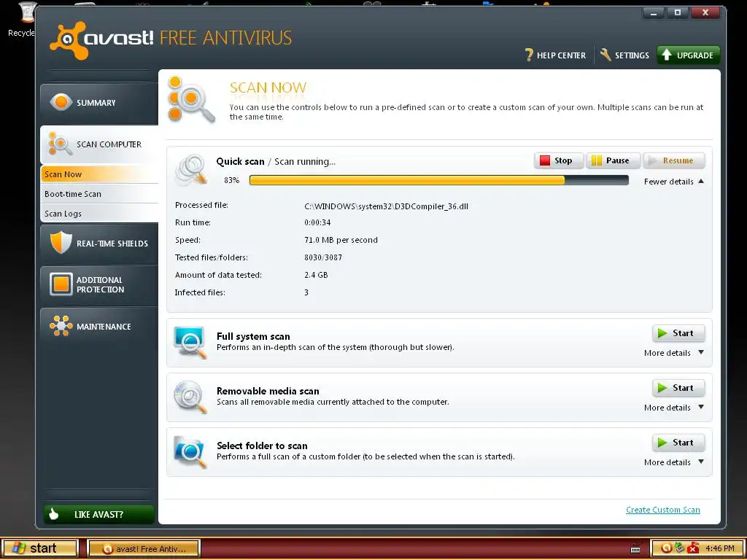
Task: Click the speed value 71.0 MB per second
Action: tap(341, 240)
